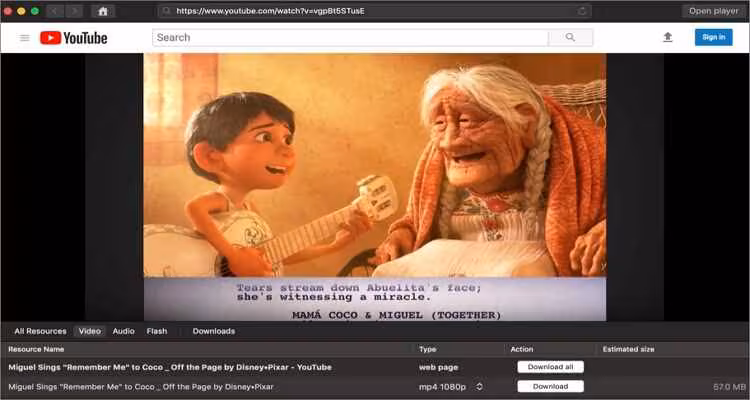Viewport: 750px width, 400px height.
Task: Click the 57.0 MB size value
Action: pyautogui.click(x=729, y=387)
